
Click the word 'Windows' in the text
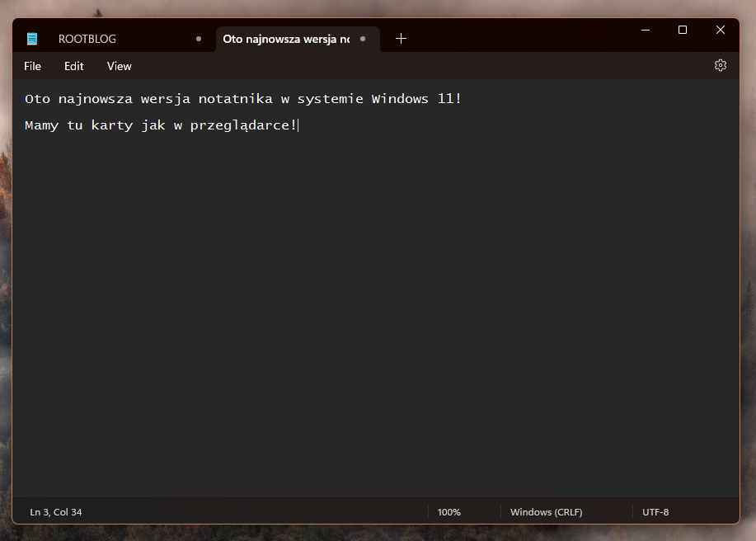point(400,99)
